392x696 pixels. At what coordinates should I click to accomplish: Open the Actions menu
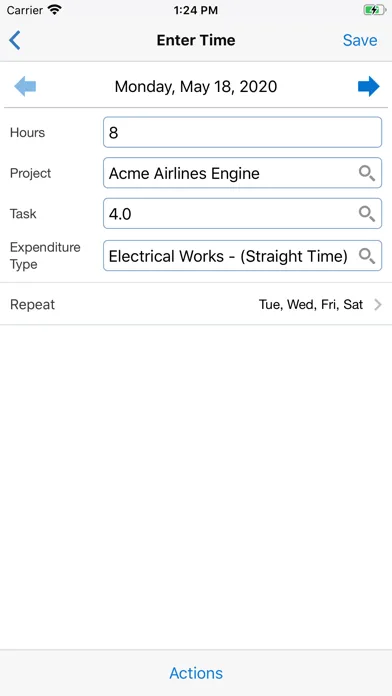[x=196, y=673]
